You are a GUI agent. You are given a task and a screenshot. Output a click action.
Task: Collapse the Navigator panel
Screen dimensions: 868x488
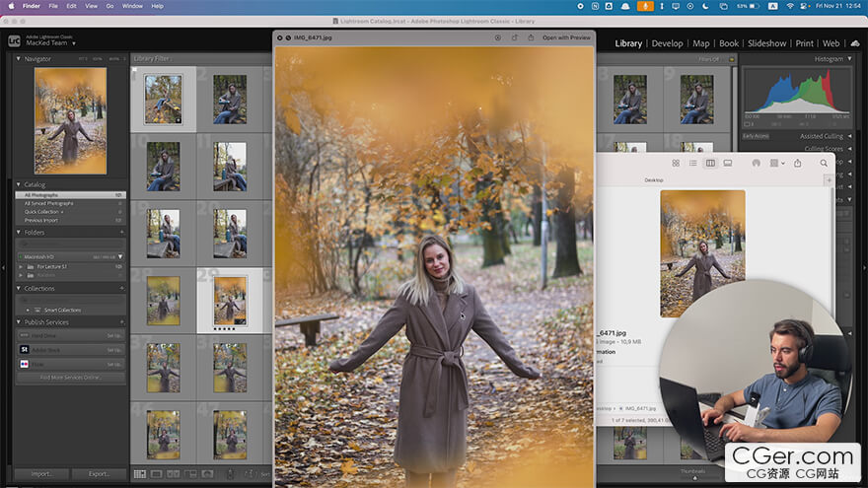click(19, 59)
